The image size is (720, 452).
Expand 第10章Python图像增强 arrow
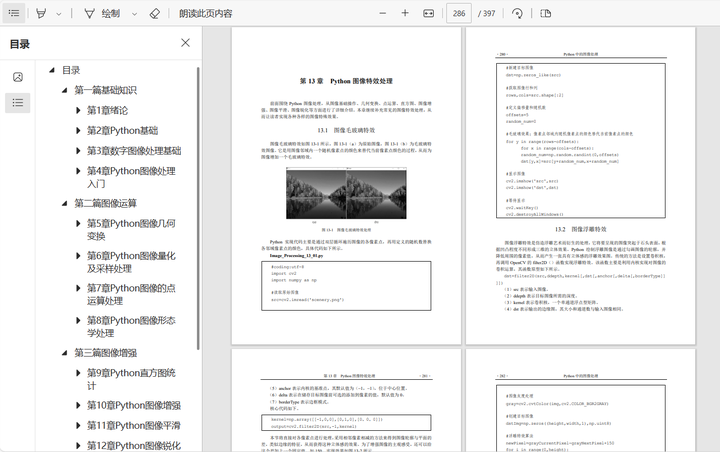tap(78, 405)
